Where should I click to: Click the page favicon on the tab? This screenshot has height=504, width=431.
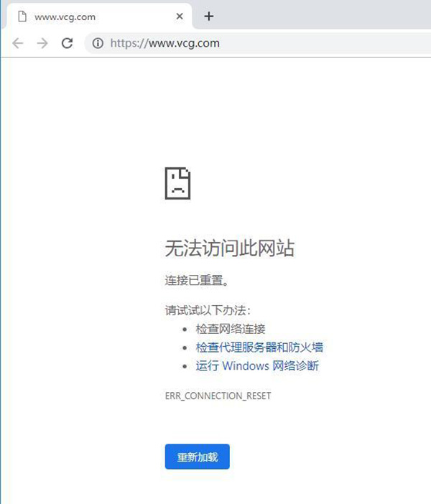pos(22,16)
